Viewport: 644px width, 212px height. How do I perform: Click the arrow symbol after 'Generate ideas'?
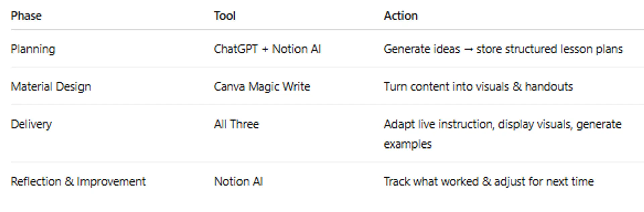pos(468,49)
